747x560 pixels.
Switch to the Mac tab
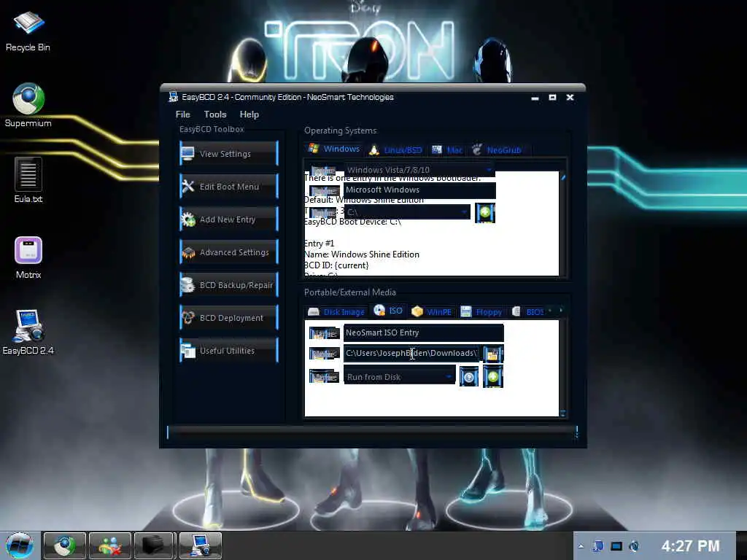click(x=447, y=150)
